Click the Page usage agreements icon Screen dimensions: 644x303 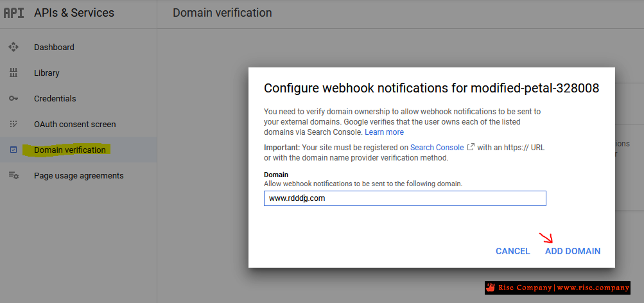pyautogui.click(x=13, y=175)
